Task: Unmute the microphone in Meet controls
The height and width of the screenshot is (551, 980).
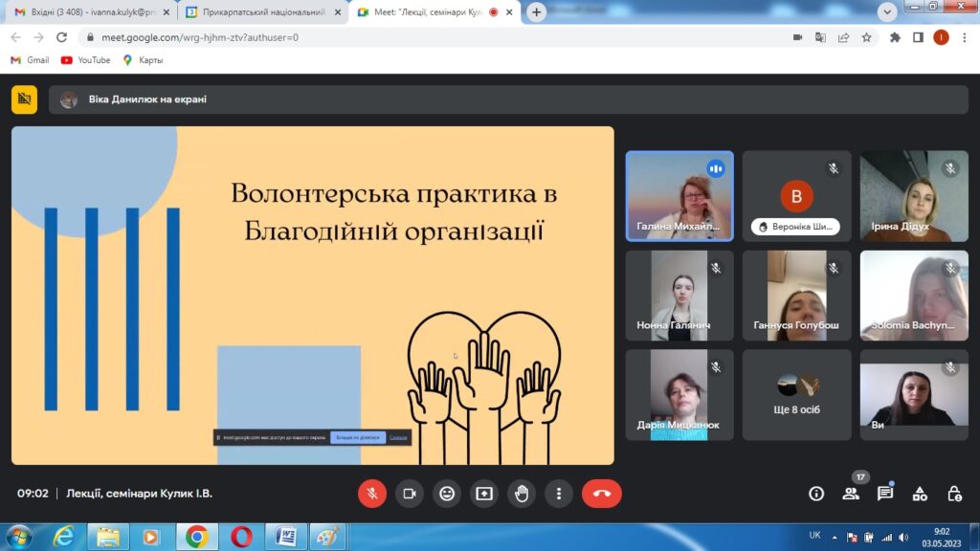Action: tap(372, 494)
